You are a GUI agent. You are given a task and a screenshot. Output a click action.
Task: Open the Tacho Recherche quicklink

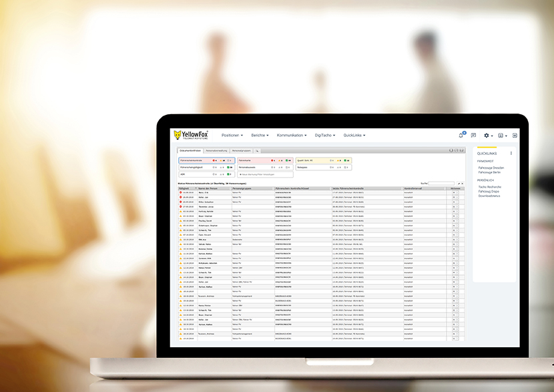coord(491,187)
